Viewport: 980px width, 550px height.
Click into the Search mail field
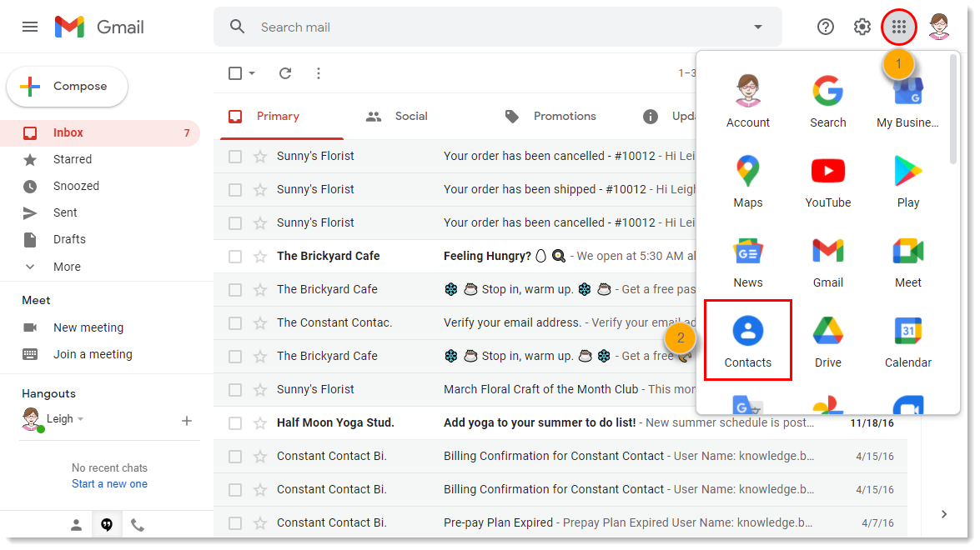point(492,27)
